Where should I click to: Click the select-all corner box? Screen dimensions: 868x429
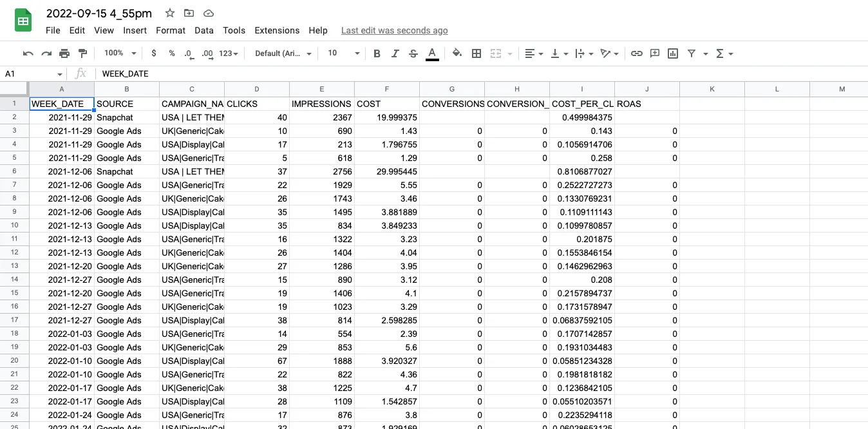(14, 89)
